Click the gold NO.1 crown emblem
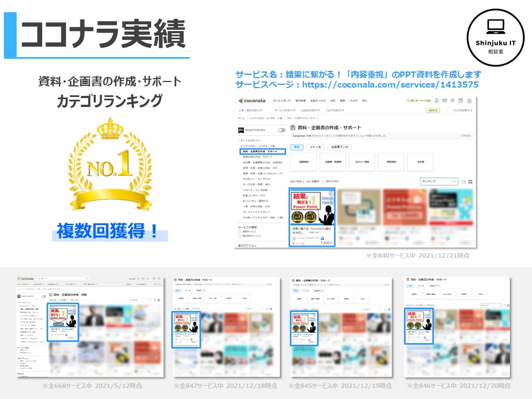Image resolution: width=532 pixels, height=399 pixels. click(110, 165)
